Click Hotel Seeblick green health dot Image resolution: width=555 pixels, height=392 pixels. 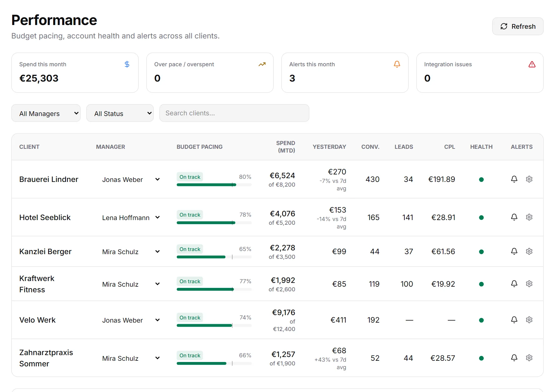click(x=481, y=218)
